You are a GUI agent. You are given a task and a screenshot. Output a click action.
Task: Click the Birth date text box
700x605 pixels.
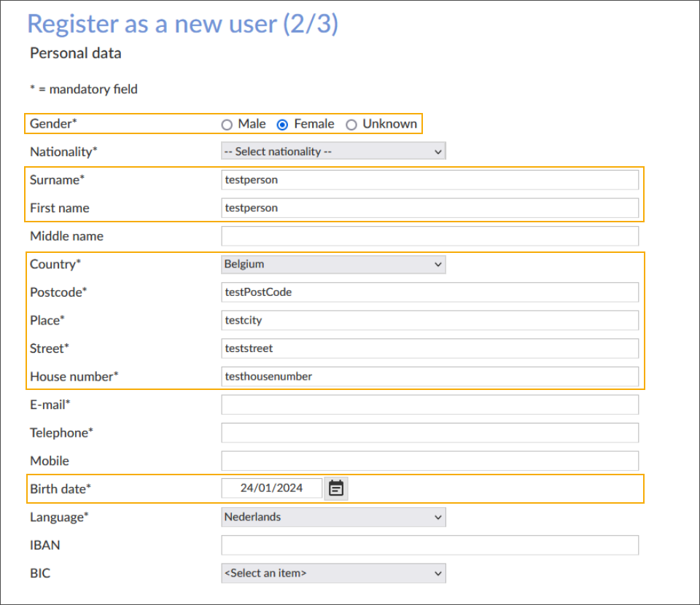(272, 488)
